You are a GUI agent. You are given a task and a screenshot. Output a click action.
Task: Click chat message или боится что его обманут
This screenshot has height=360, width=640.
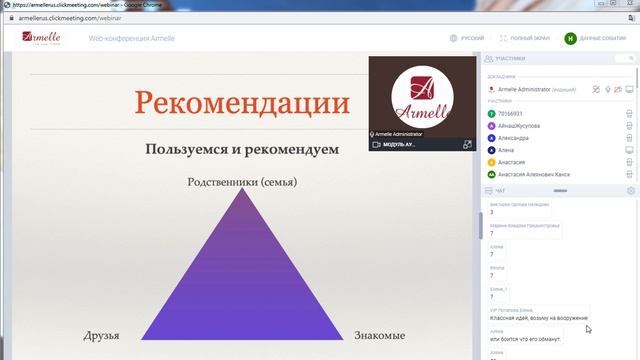pyautogui.click(x=525, y=339)
